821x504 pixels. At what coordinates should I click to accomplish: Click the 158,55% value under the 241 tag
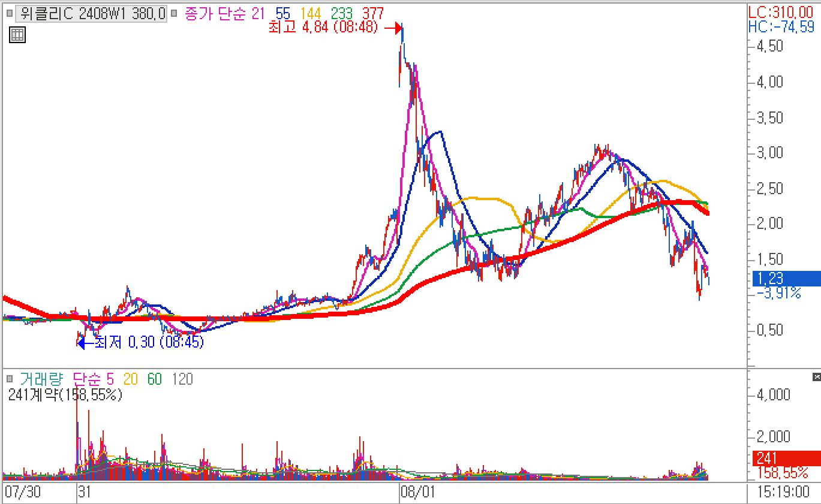click(x=783, y=473)
